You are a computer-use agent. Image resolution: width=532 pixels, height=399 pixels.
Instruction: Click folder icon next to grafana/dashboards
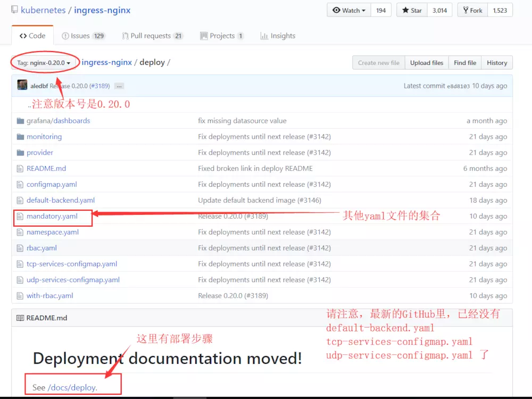(x=20, y=121)
